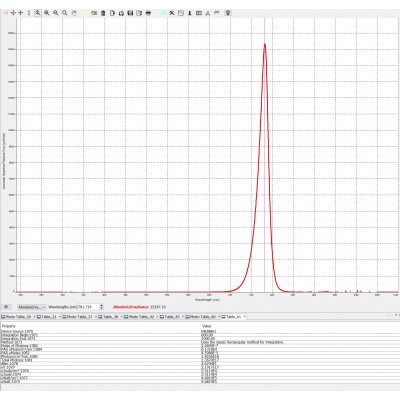This screenshot has height=400, width=400.
Task: Open the Absolute Irradiance dropdown below graph
Action: pyautogui.click(x=32, y=307)
